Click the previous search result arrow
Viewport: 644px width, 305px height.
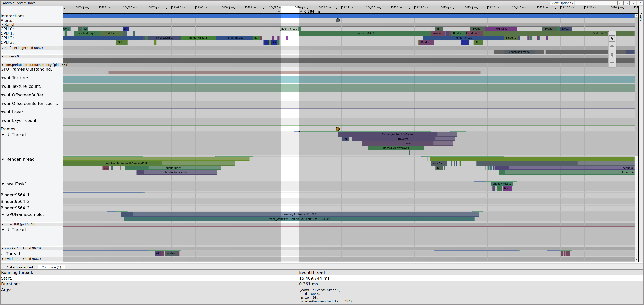[620, 3]
